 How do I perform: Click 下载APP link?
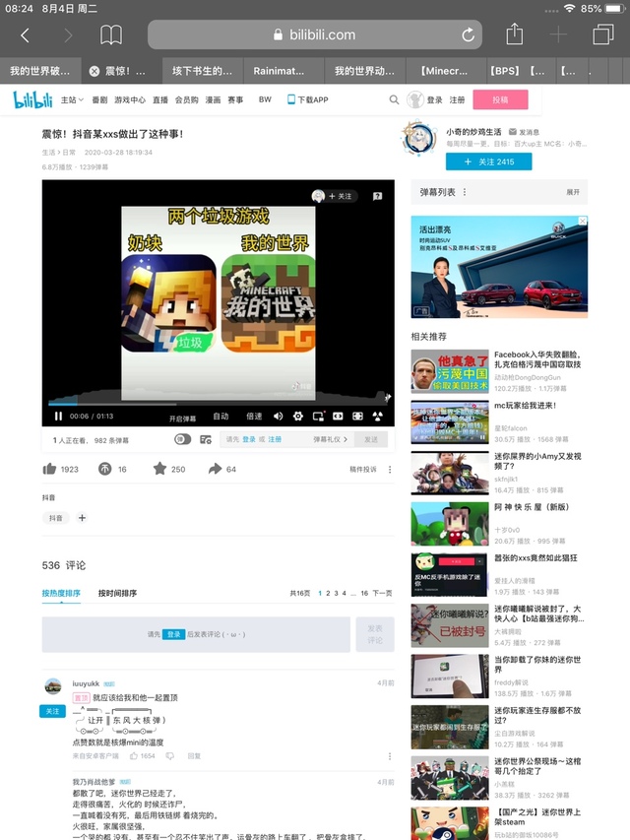pos(308,99)
